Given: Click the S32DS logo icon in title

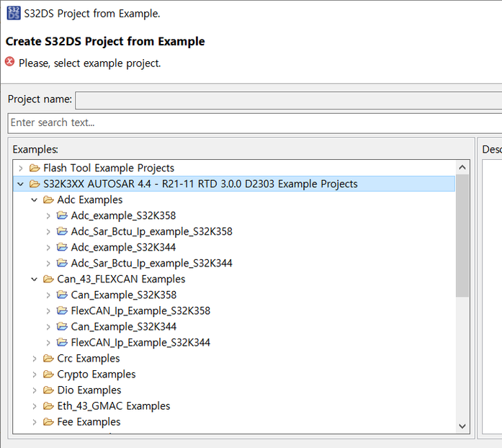Looking at the screenshot, I should (x=14, y=13).
